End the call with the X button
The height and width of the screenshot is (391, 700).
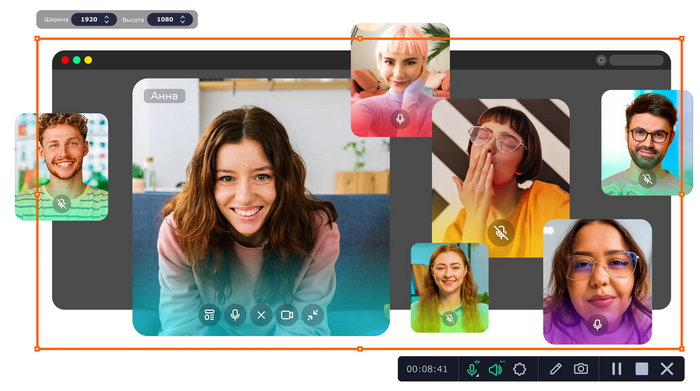pyautogui.click(x=261, y=315)
